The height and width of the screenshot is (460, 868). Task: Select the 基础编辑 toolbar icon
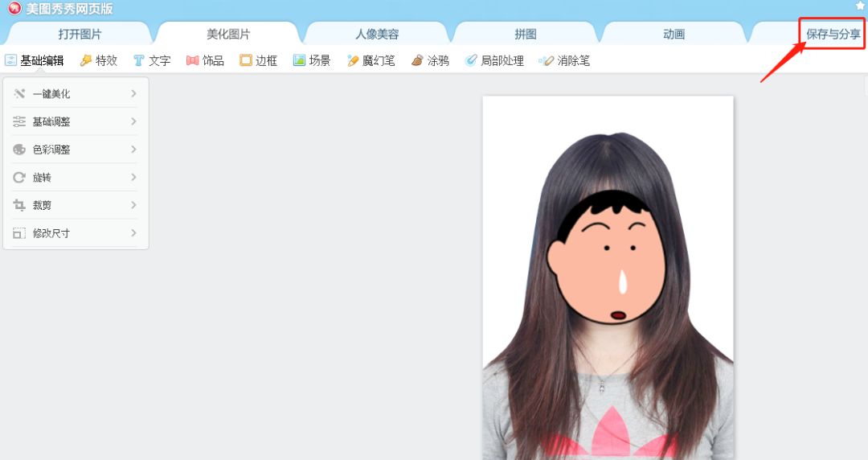click(10, 60)
